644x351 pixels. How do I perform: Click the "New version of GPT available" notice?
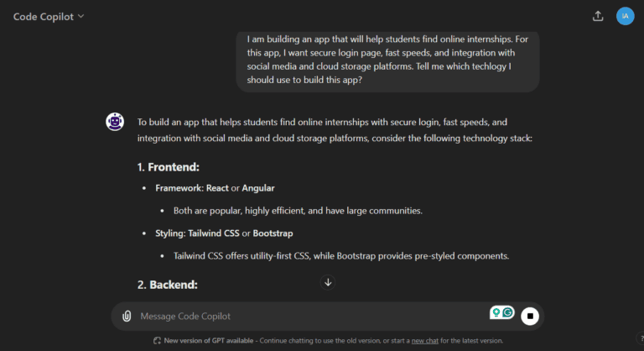click(x=208, y=340)
